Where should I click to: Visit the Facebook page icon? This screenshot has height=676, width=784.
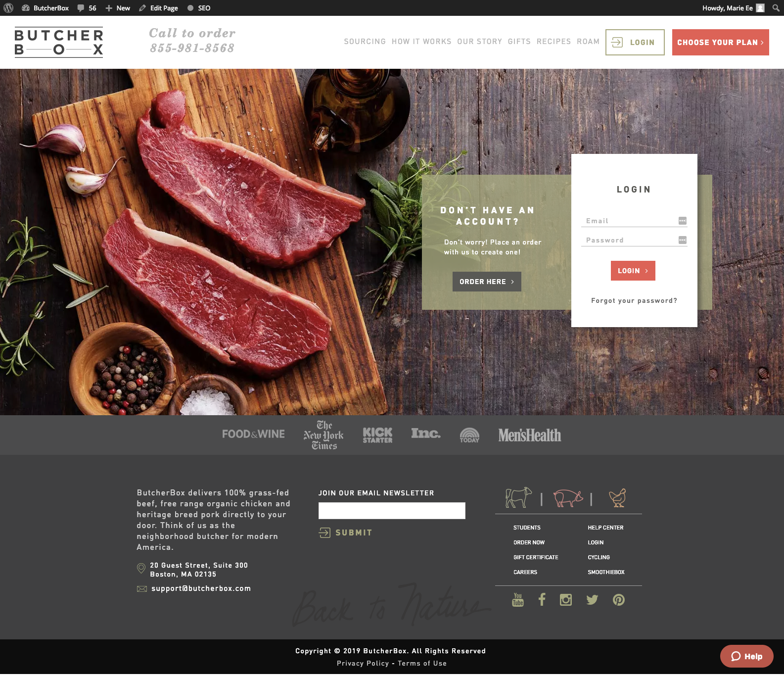pyautogui.click(x=542, y=600)
